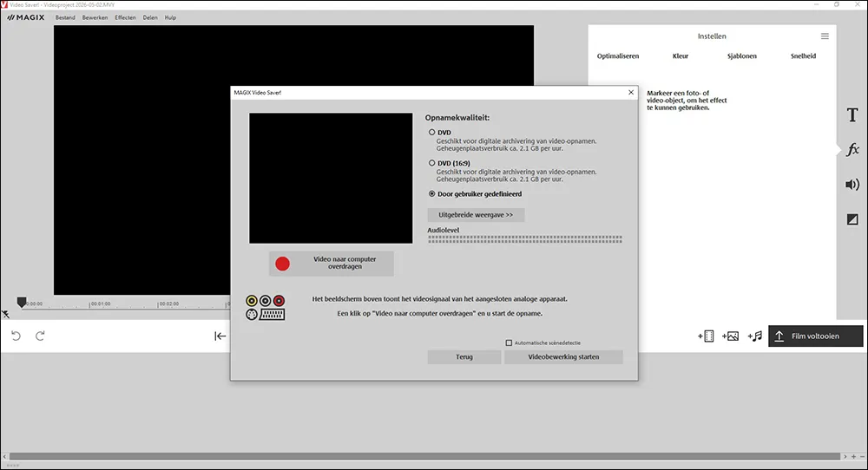
Task: Click the red record circle icon
Action: click(x=282, y=264)
